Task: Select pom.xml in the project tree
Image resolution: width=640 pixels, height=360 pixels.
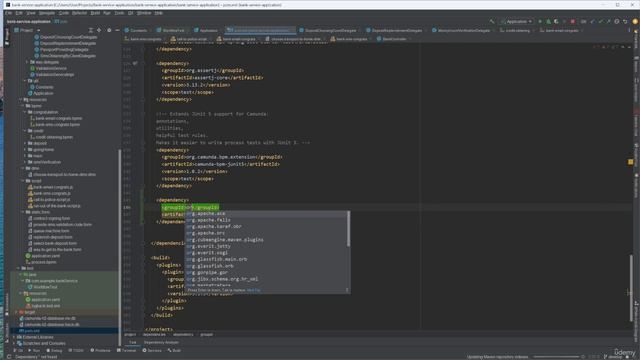Action: (x=32, y=331)
